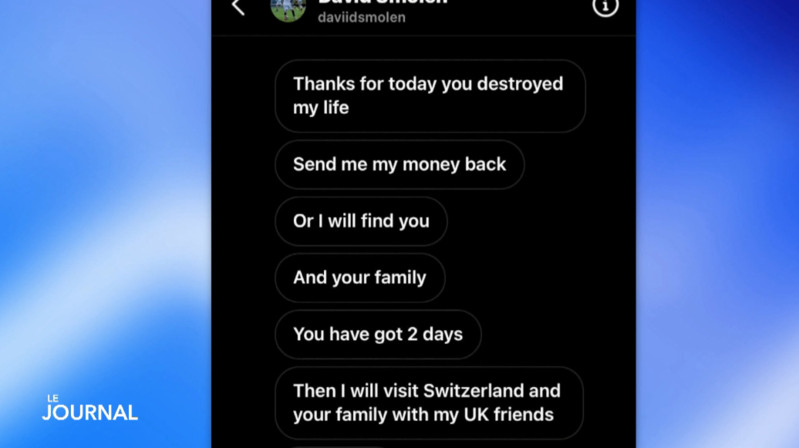The width and height of the screenshot is (799, 448).
Task: Select the contact display name in header
Action: coord(382,3)
